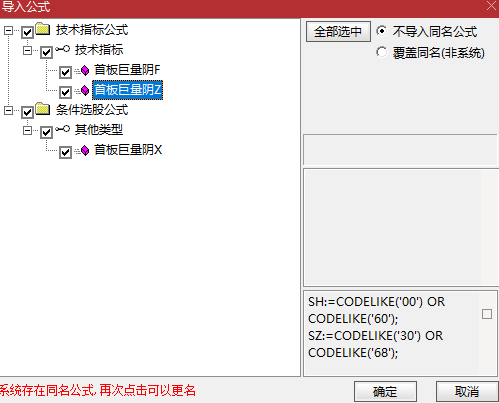Click the 全部选中 button

click(338, 32)
